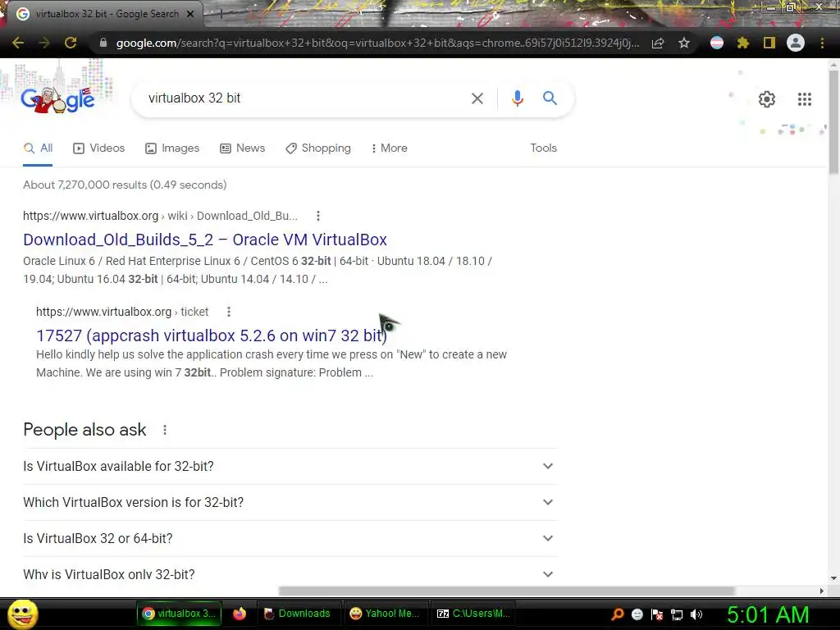Click the vertical scrollbar thumb
The image size is (840, 630).
[x=833, y=122]
